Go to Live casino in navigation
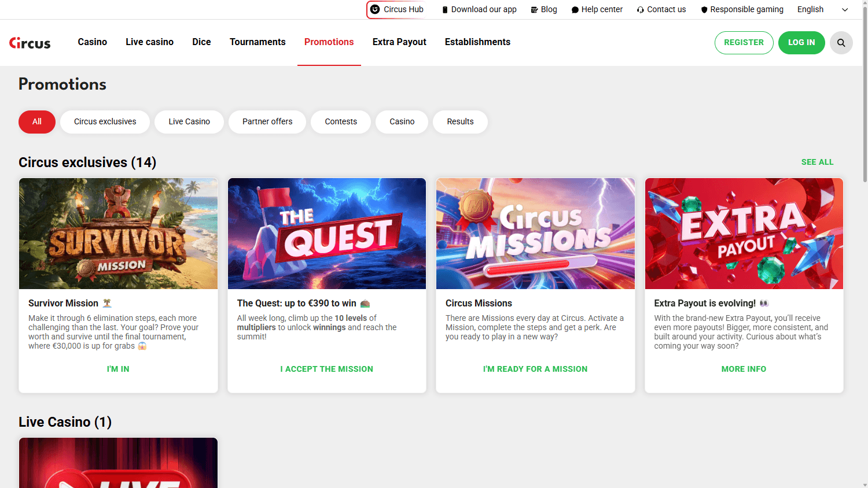868x488 pixels. [x=149, y=42]
